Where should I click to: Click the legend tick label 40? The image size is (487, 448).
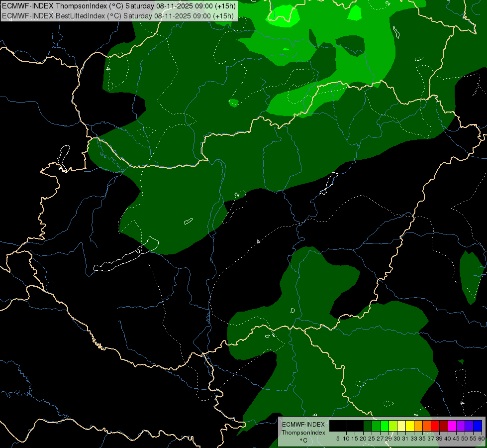tap(448, 439)
